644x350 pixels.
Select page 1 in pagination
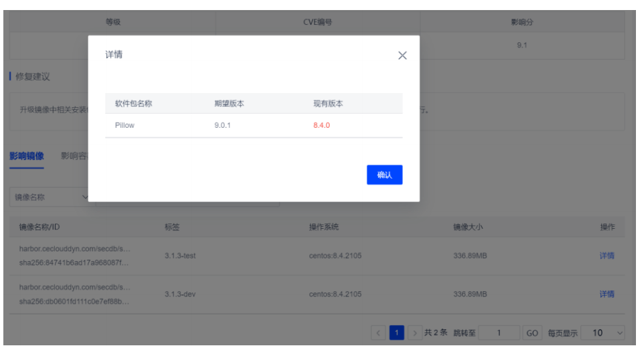tap(396, 333)
